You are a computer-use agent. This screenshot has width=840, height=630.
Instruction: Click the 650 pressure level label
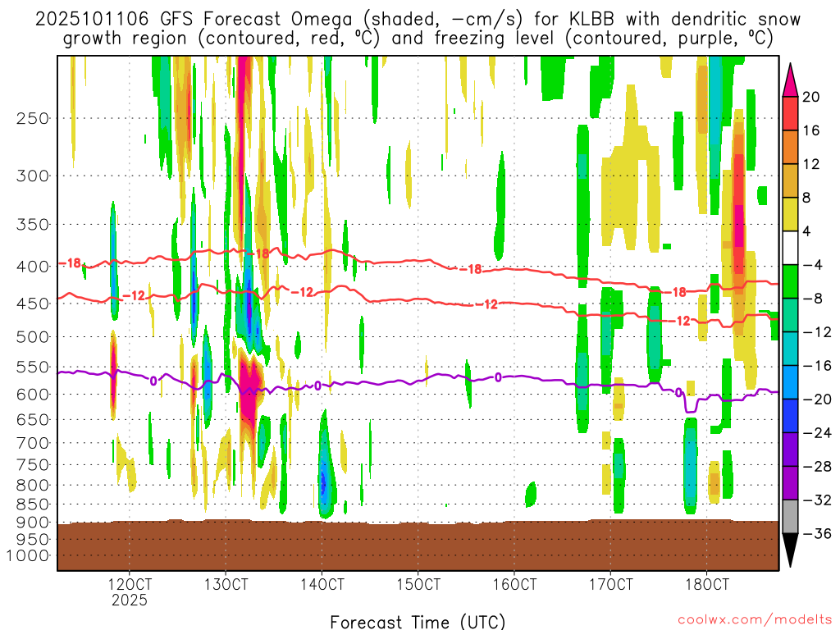click(33, 419)
